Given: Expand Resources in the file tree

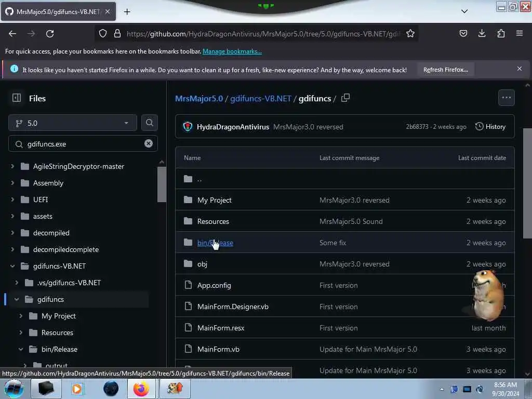Looking at the screenshot, I should (x=21, y=332).
